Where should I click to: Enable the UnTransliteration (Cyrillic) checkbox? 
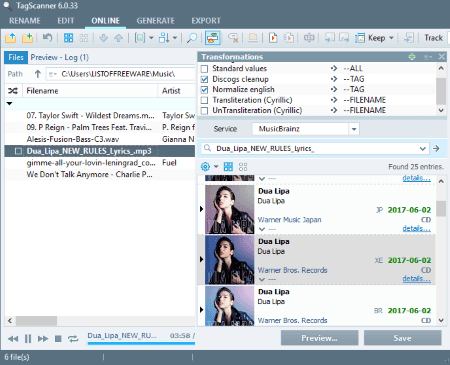204,111
